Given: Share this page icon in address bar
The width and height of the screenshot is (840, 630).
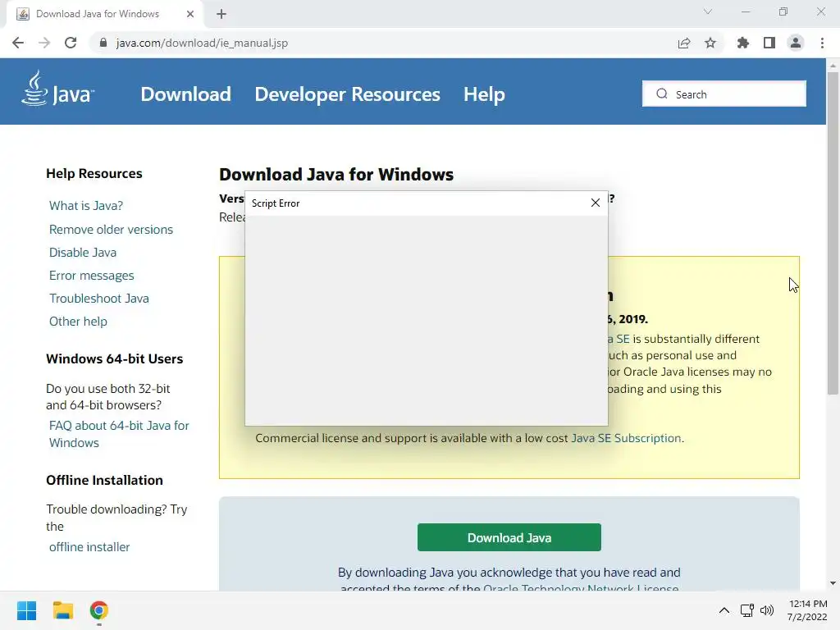Looking at the screenshot, I should click(x=684, y=43).
